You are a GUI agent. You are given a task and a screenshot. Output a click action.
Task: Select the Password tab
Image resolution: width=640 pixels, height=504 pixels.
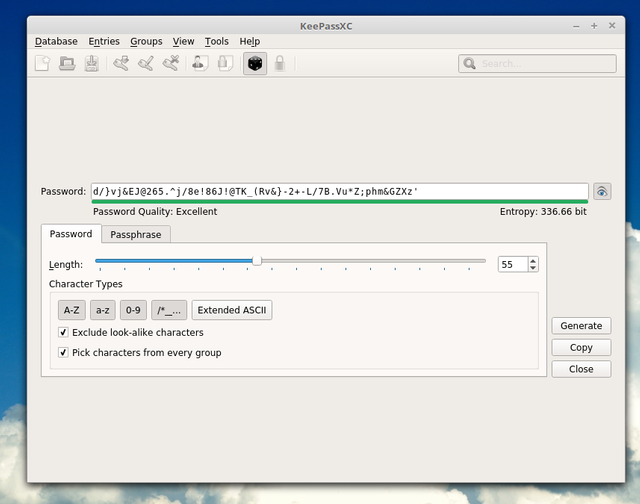tap(71, 234)
